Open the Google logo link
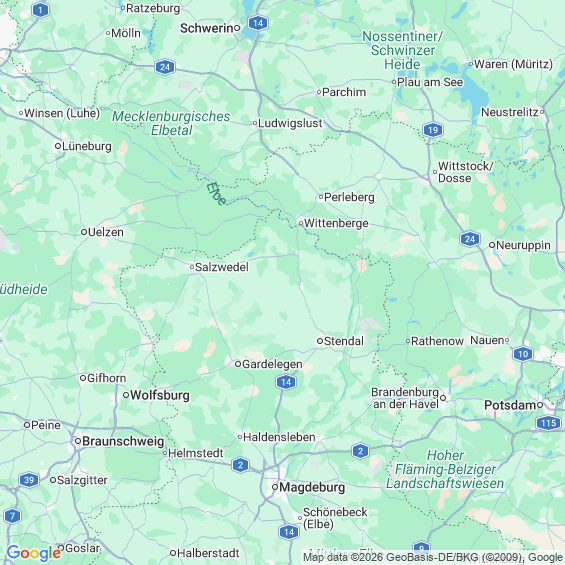565x565 pixels. (x=34, y=553)
